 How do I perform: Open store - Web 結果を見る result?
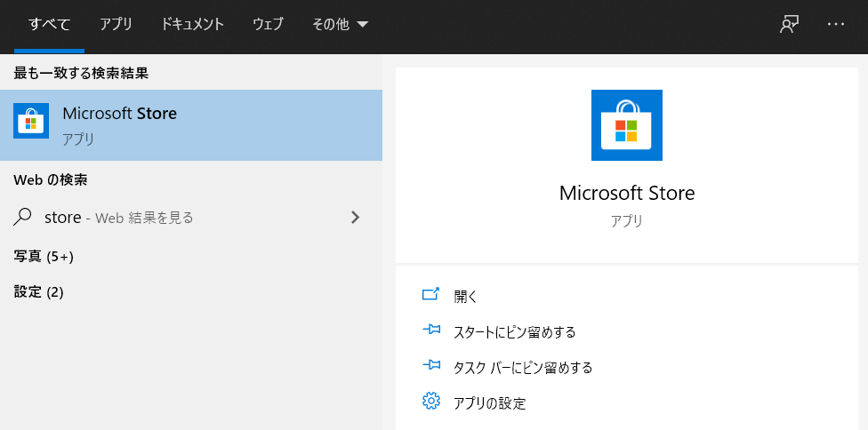click(191, 218)
